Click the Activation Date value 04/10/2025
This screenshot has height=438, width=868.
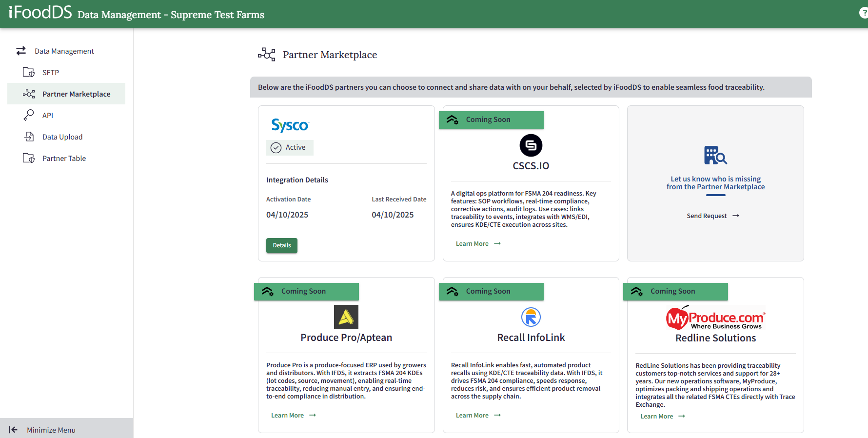tap(287, 215)
